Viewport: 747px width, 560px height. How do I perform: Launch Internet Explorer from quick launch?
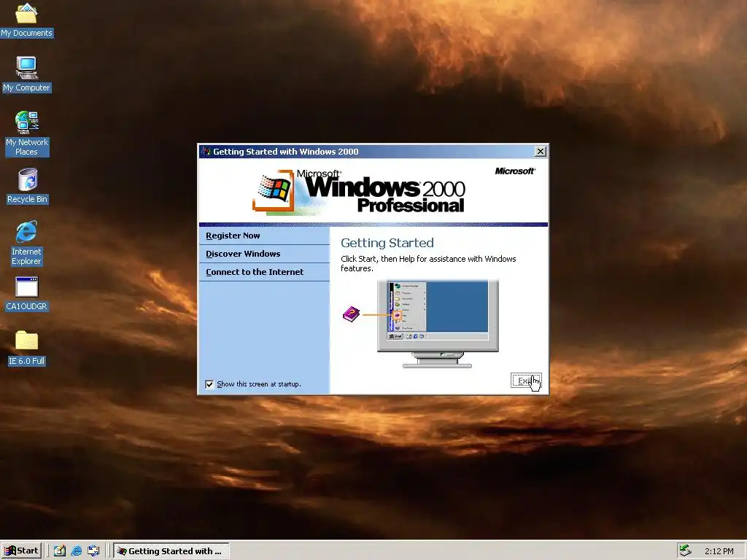pos(76,551)
